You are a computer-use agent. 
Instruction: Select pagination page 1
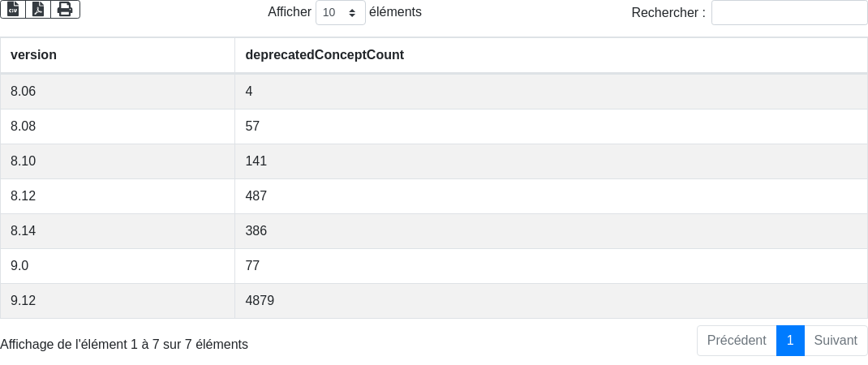790,341
